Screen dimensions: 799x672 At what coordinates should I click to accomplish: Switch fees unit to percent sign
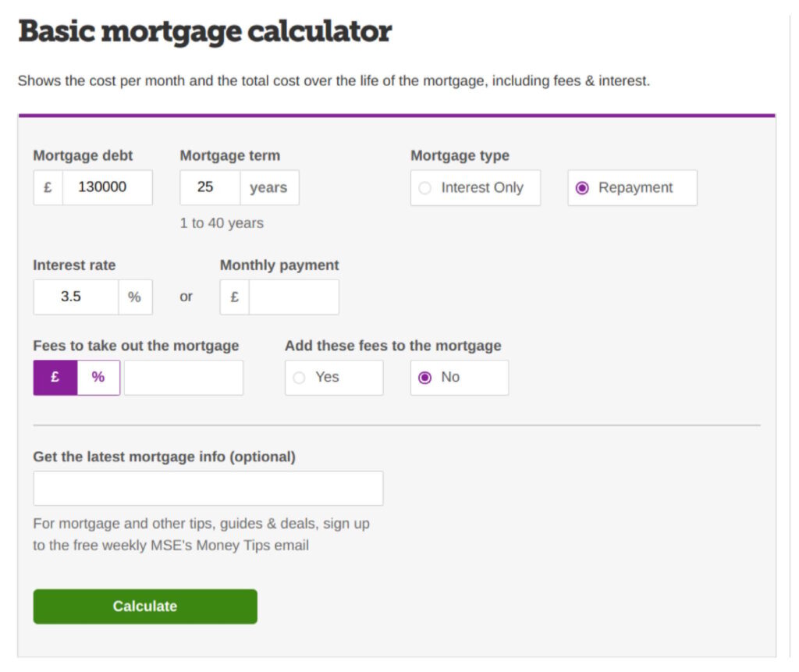pos(98,377)
